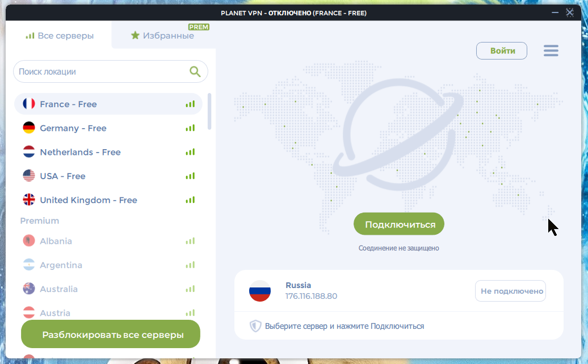This screenshot has height=364, width=588.
Task: Click the Поиск локации search field
Action: (x=96, y=71)
